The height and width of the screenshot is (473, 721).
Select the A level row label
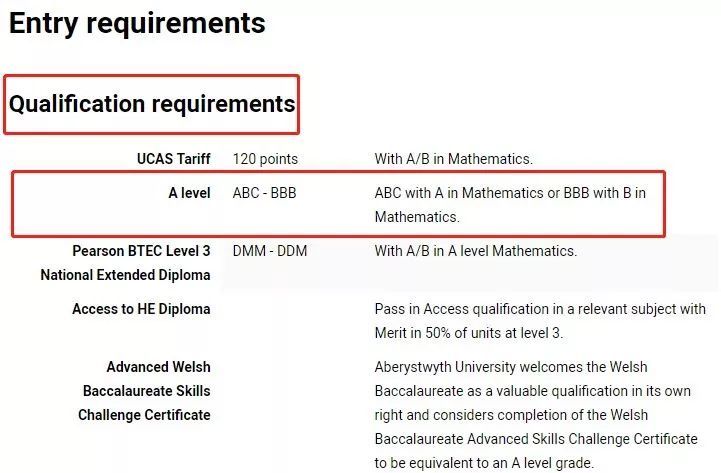[x=189, y=193]
